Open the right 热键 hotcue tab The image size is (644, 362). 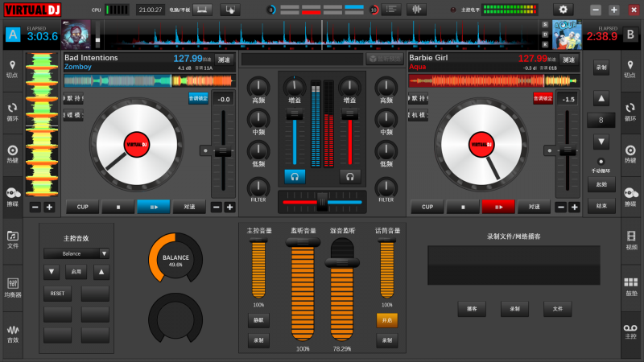click(x=630, y=154)
